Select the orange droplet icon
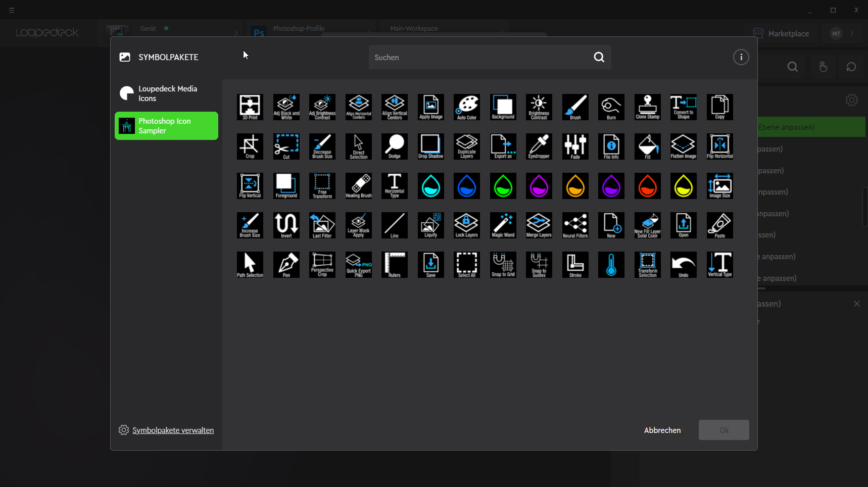Viewport: 868px width, 487px height. point(575,186)
